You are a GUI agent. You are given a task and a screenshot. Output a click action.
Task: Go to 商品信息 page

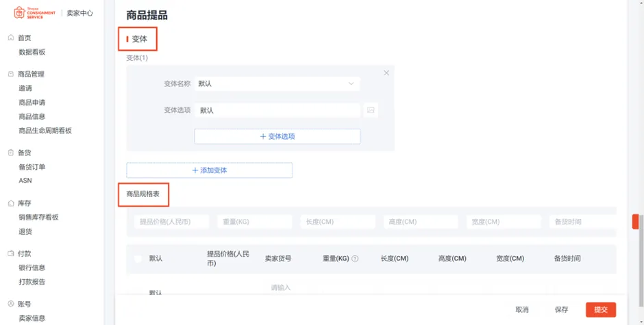coord(32,116)
